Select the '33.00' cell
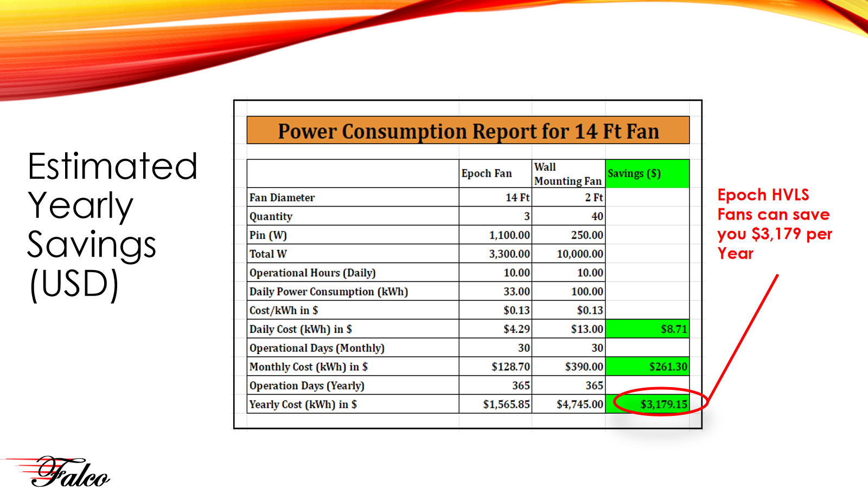This screenshot has width=868, height=488. coord(495,292)
